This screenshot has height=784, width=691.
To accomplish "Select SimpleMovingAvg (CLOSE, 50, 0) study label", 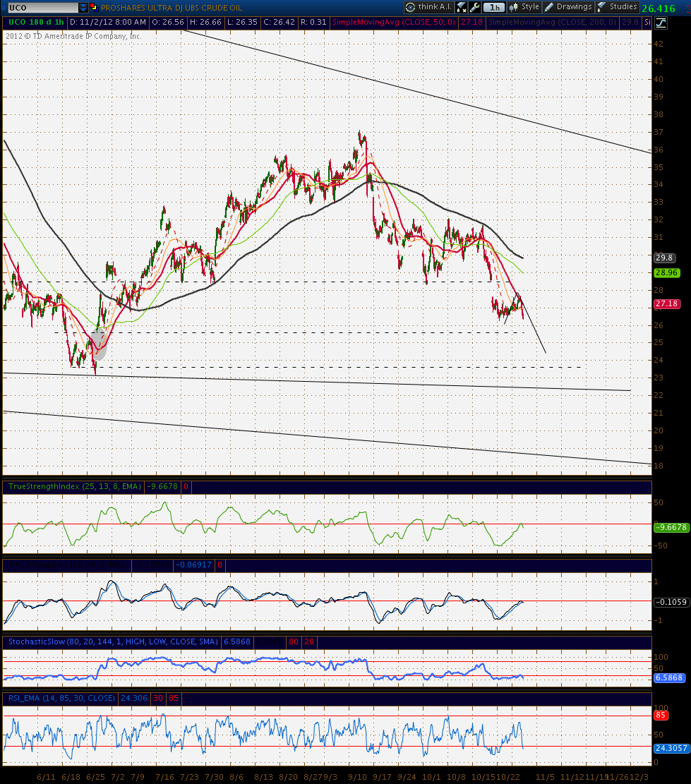I will (x=394, y=22).
